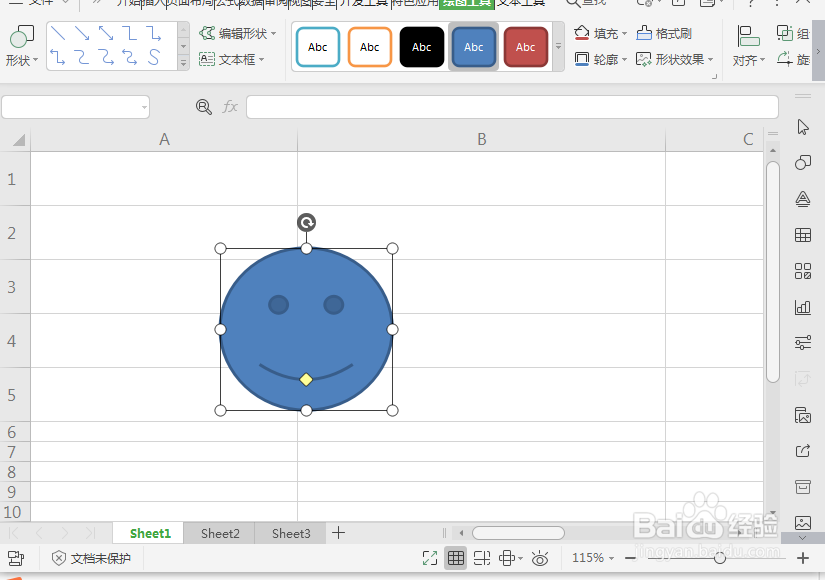Select column B header
This screenshot has height=580, width=825.
pos(481,139)
